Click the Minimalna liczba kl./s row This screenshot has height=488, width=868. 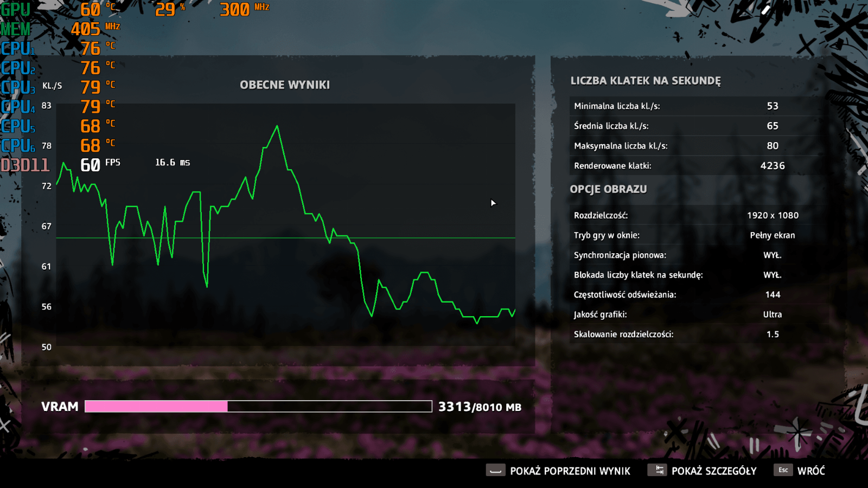click(x=699, y=106)
